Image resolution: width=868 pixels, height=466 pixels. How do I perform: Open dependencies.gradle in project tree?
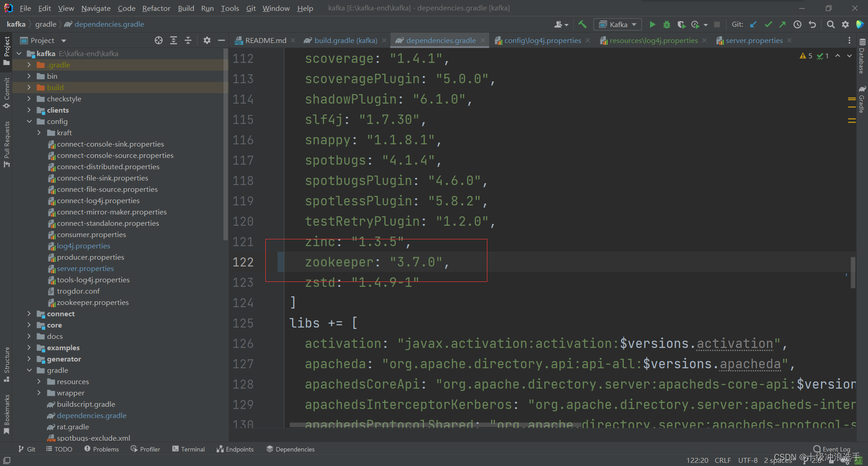point(91,415)
